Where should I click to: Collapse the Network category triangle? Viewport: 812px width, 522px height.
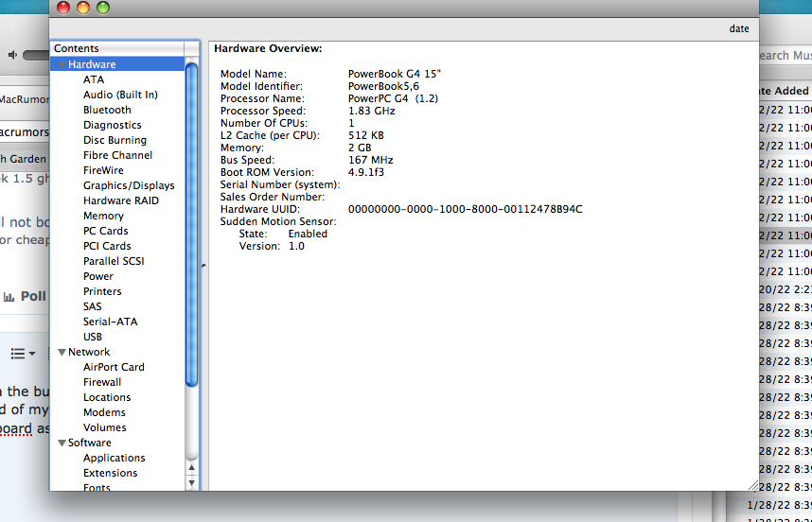click(x=62, y=353)
